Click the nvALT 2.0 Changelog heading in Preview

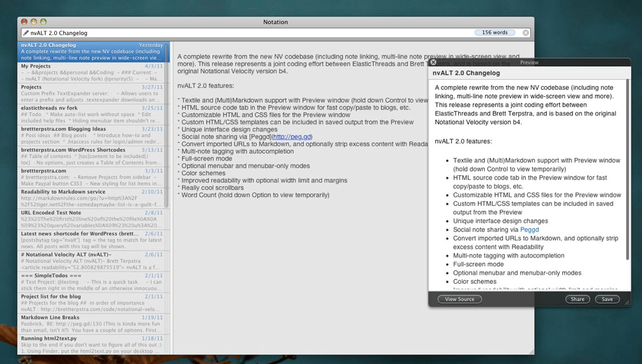467,73
